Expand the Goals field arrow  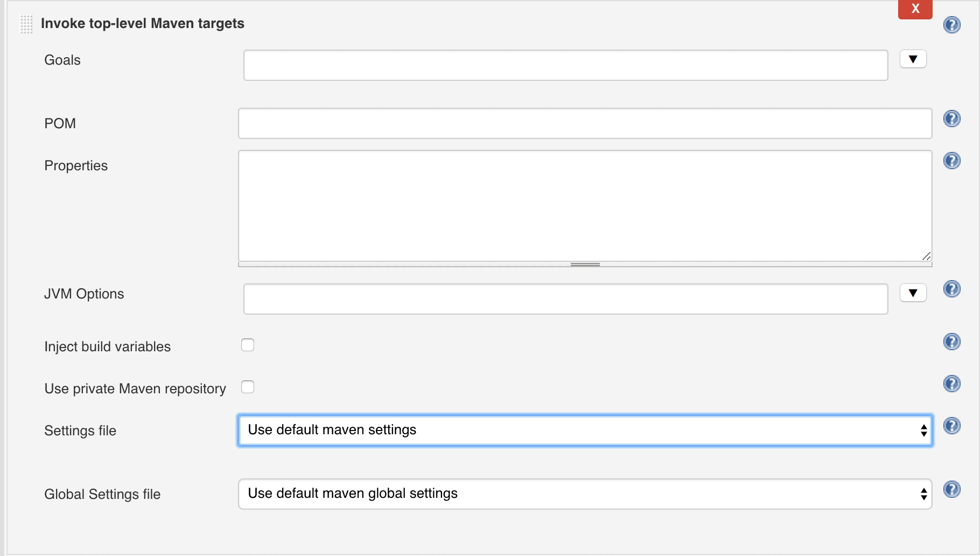(913, 59)
